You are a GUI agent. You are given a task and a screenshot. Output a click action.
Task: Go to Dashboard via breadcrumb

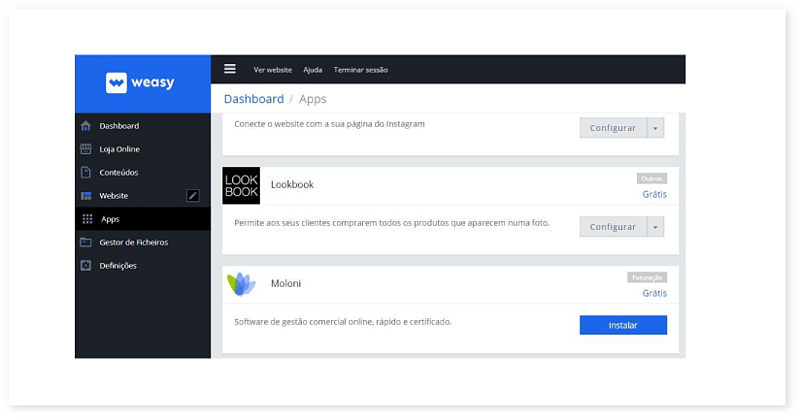[254, 98]
